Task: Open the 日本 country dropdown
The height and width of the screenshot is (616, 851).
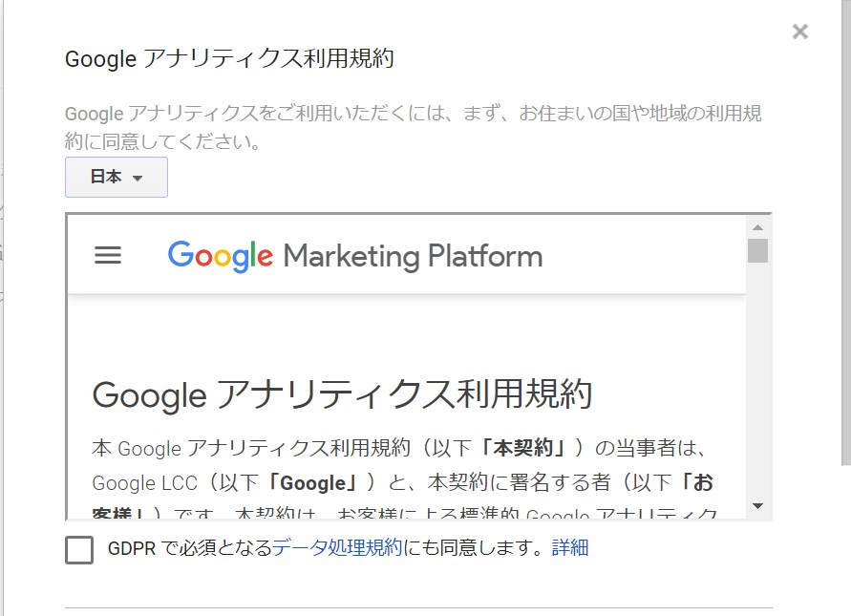Action: (117, 178)
